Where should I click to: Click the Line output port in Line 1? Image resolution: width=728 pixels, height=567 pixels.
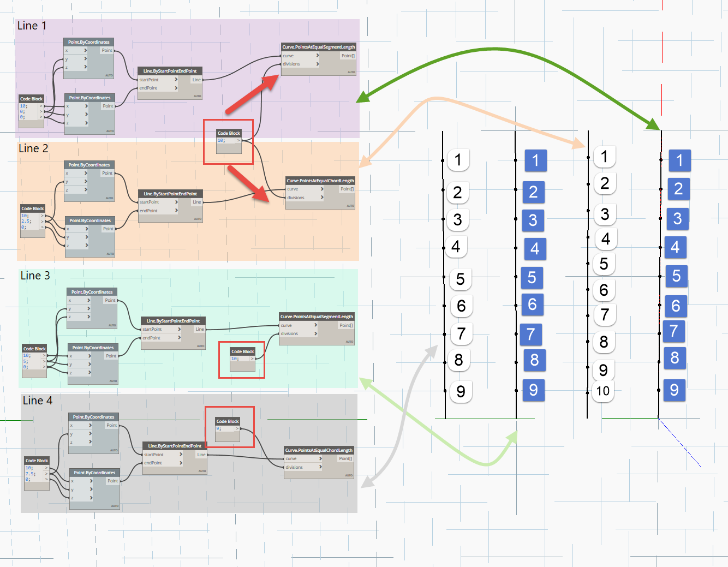(198, 79)
